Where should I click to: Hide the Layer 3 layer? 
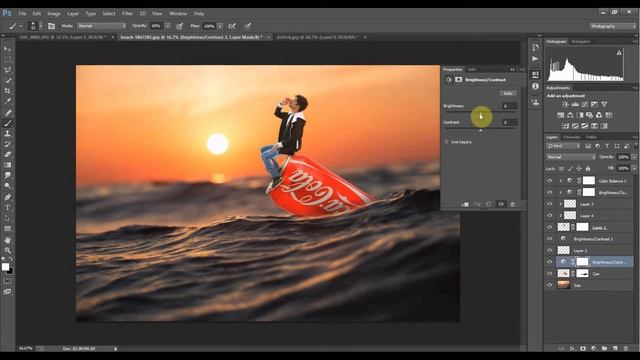(x=549, y=204)
